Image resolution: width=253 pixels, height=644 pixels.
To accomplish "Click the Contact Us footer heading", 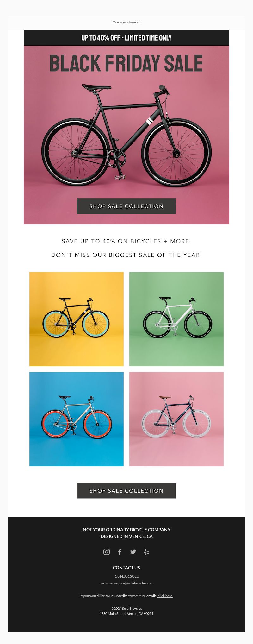I will [x=126, y=567].
